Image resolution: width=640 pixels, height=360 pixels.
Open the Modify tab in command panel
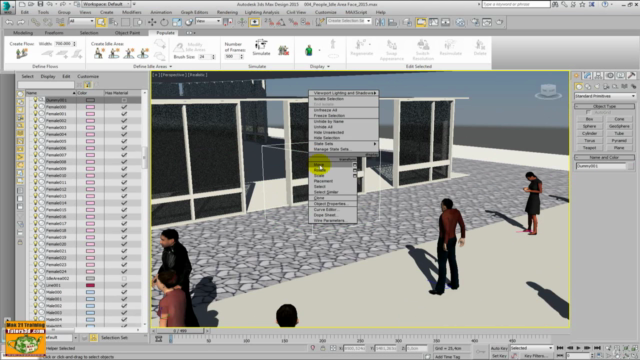pos(587,76)
